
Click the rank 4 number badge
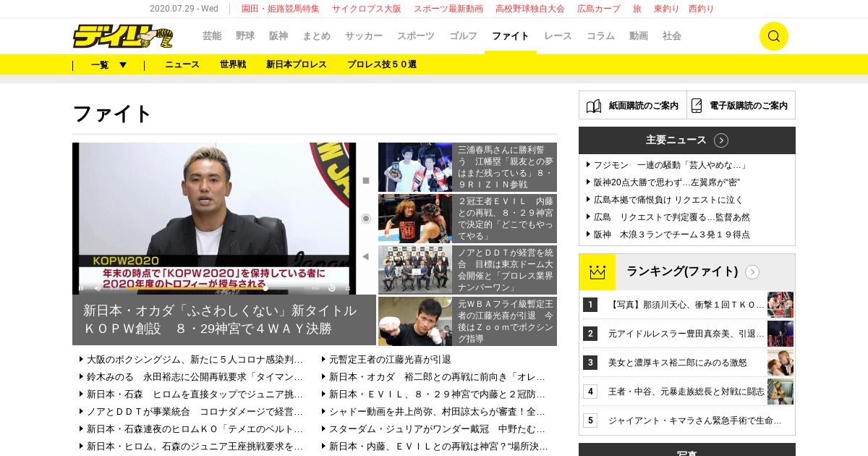tap(590, 392)
